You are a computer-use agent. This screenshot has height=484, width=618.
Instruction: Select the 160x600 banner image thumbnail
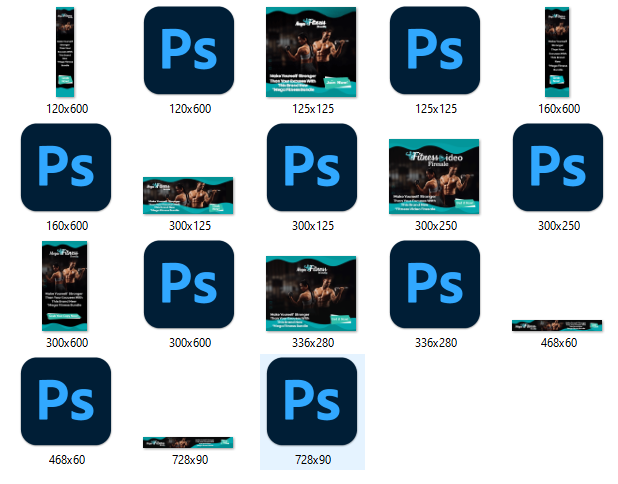point(557,52)
